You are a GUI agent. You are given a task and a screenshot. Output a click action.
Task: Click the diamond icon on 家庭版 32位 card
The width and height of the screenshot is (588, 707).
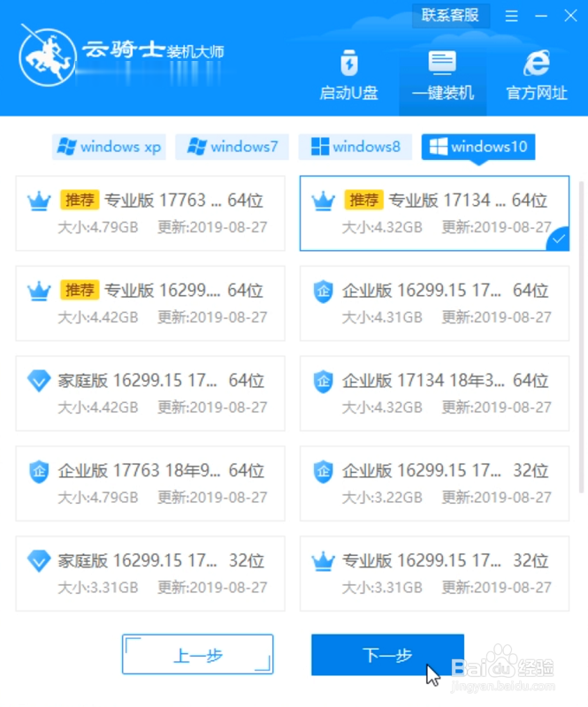pyautogui.click(x=39, y=561)
